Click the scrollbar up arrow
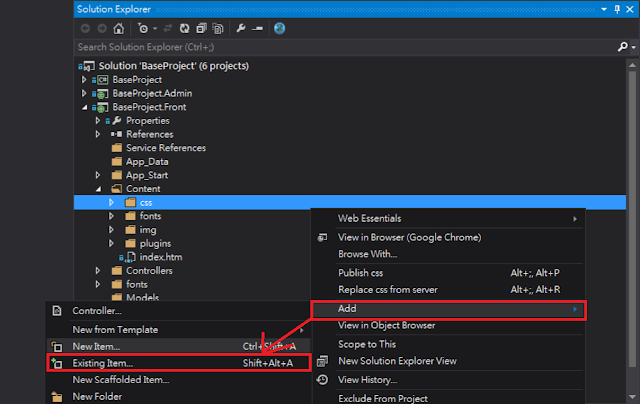This screenshot has height=404, width=640. tap(633, 65)
